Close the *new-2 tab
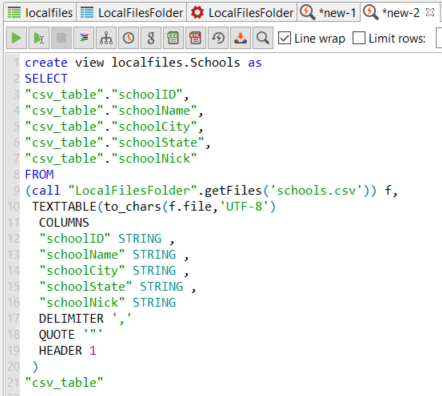The image size is (442, 396). coord(430,13)
